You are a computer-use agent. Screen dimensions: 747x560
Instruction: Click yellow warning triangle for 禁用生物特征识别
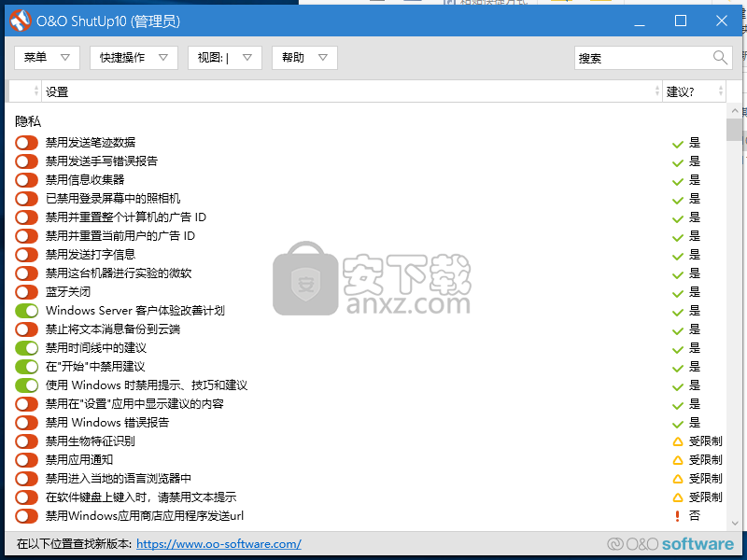coord(678,441)
